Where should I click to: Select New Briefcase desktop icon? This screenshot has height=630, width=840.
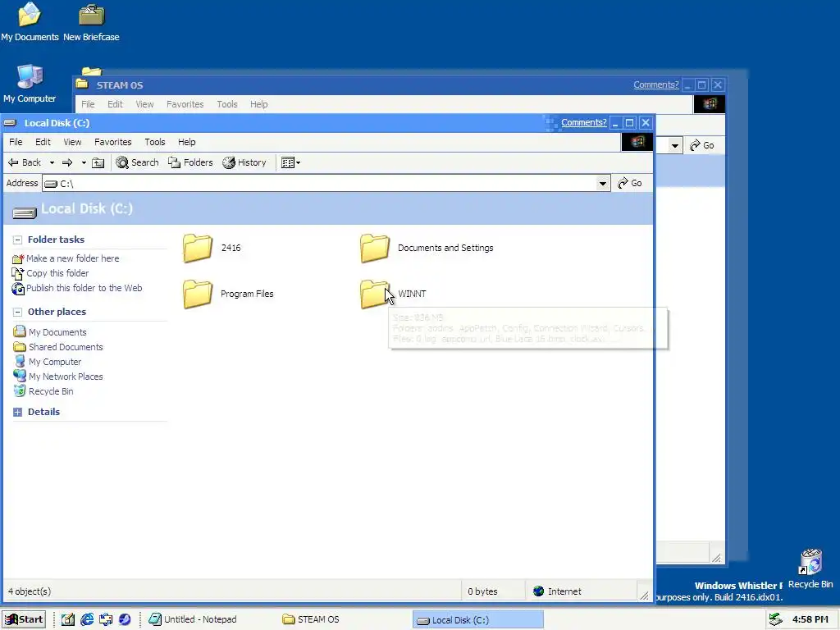(x=92, y=22)
